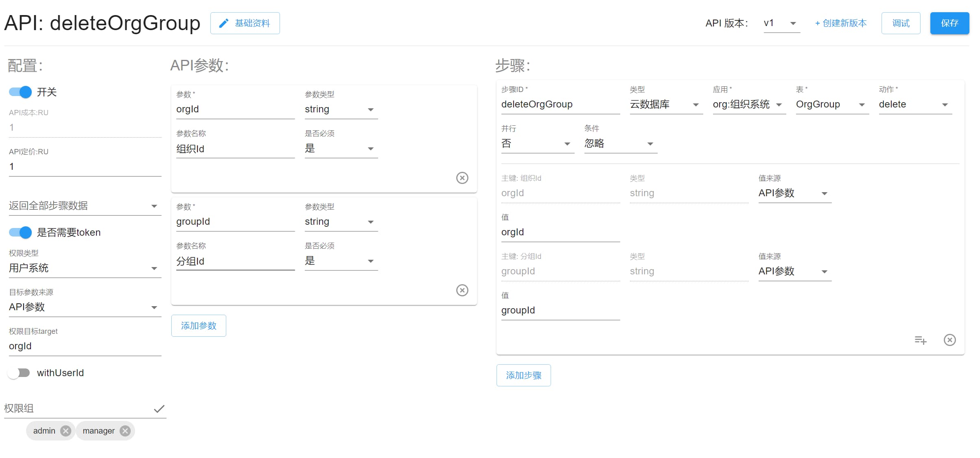Open the 动作 delete dropdown
This screenshot has height=458, width=980.
point(915,104)
